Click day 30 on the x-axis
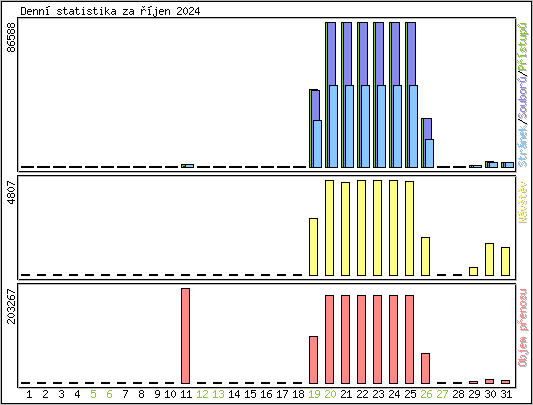 point(490,394)
